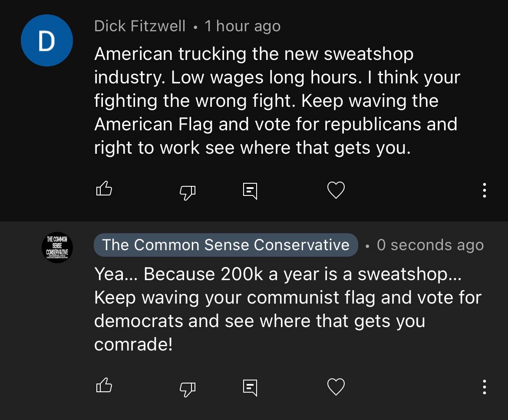Like The Common Sense Conservative's reply
The width and height of the screenshot is (508, 420).
pyautogui.click(x=104, y=385)
